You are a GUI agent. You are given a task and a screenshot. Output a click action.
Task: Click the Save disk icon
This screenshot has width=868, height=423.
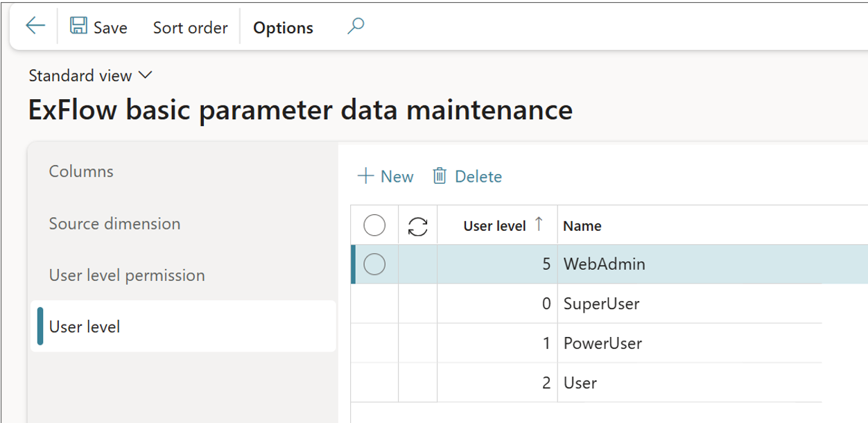(78, 26)
